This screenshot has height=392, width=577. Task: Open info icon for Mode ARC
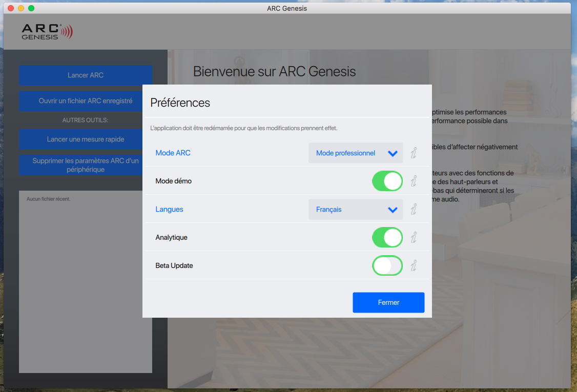tap(414, 153)
